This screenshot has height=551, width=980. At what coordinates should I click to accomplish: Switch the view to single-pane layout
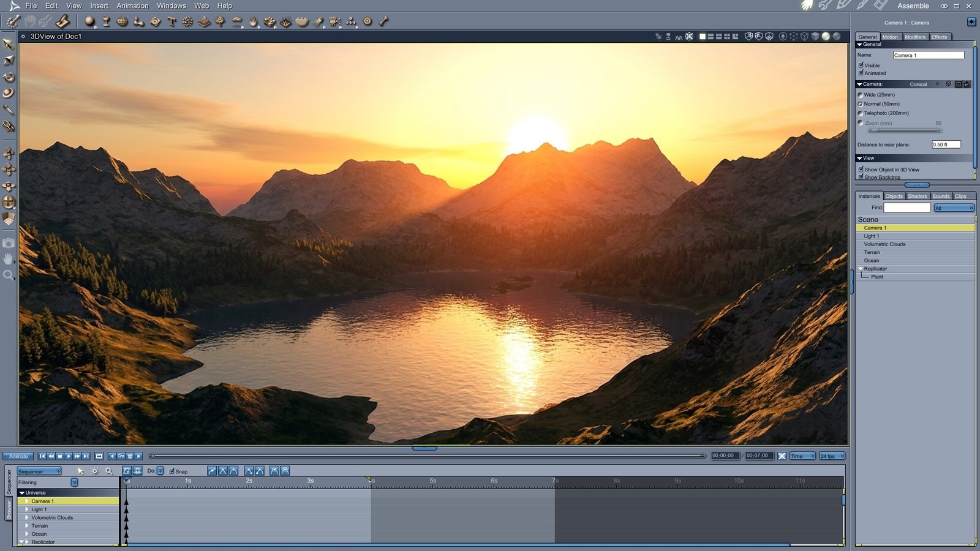703,37
